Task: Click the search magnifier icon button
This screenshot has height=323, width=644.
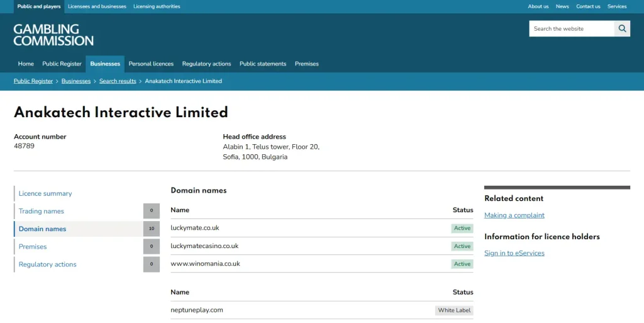Action: 622,29
